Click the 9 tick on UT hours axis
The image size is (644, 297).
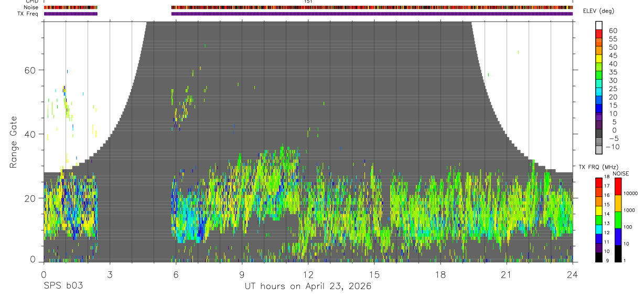(242, 274)
